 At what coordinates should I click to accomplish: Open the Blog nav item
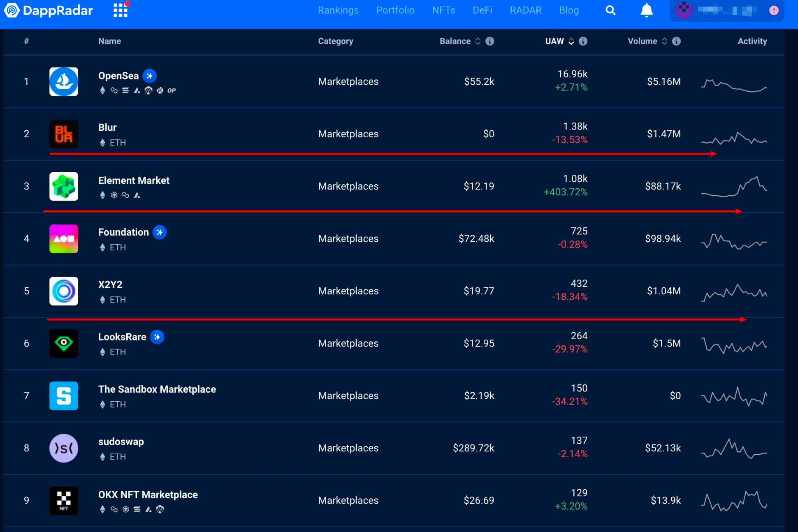pyautogui.click(x=569, y=10)
